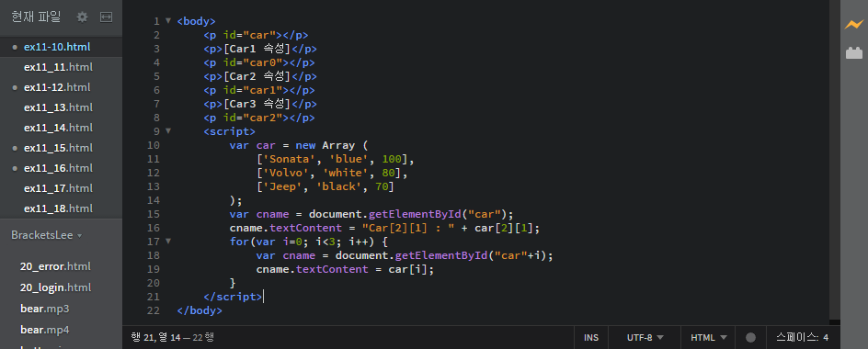Viewport: 868px width, 349px height.
Task: Click line number 10 in gutter
Action: click(x=154, y=145)
